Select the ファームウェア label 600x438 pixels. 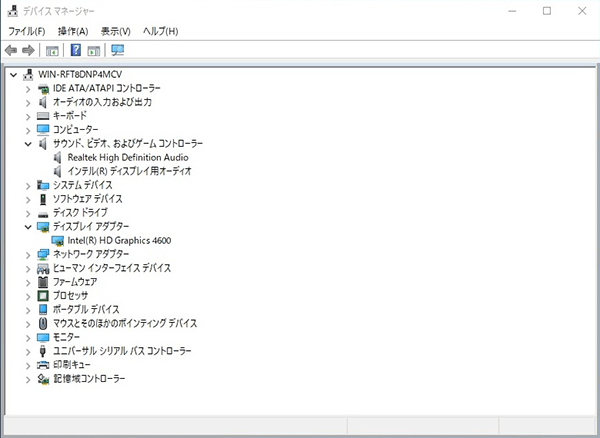click(75, 282)
